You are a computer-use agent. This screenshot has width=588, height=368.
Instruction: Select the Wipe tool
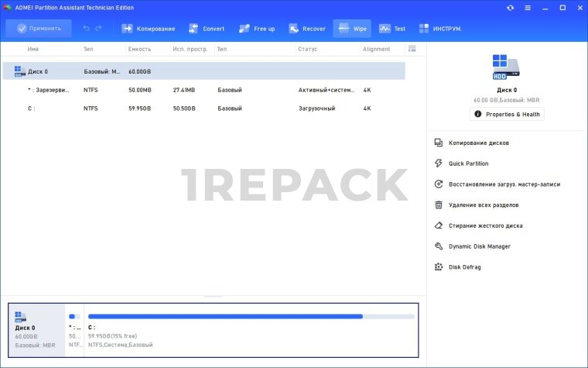pos(352,29)
